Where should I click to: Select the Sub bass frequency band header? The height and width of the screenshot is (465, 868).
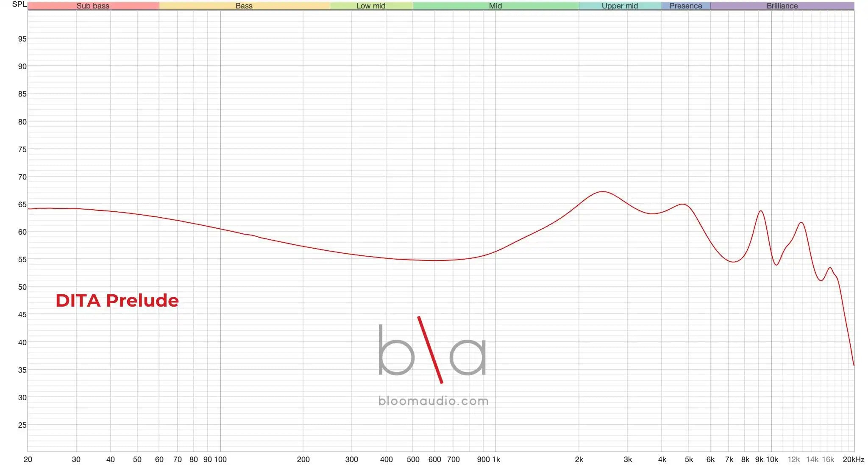click(x=92, y=6)
